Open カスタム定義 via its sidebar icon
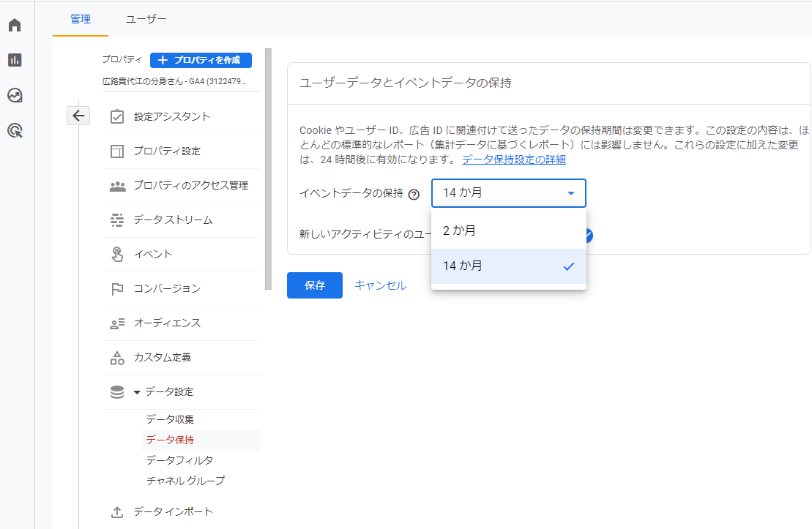This screenshot has width=812, height=529. tap(117, 357)
